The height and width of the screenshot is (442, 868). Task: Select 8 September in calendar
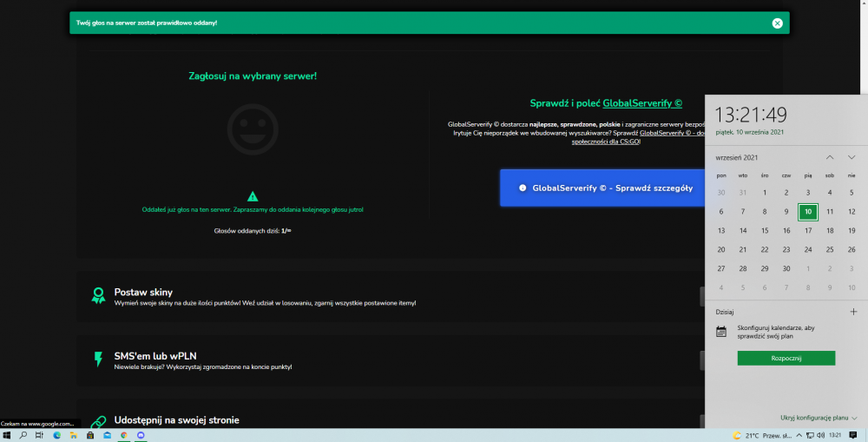(765, 212)
